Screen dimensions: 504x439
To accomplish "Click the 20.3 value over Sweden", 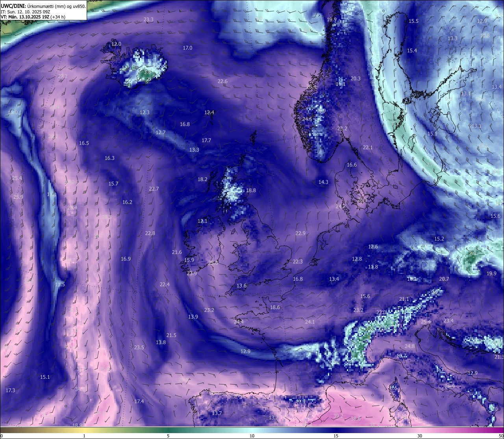I will [x=356, y=79].
